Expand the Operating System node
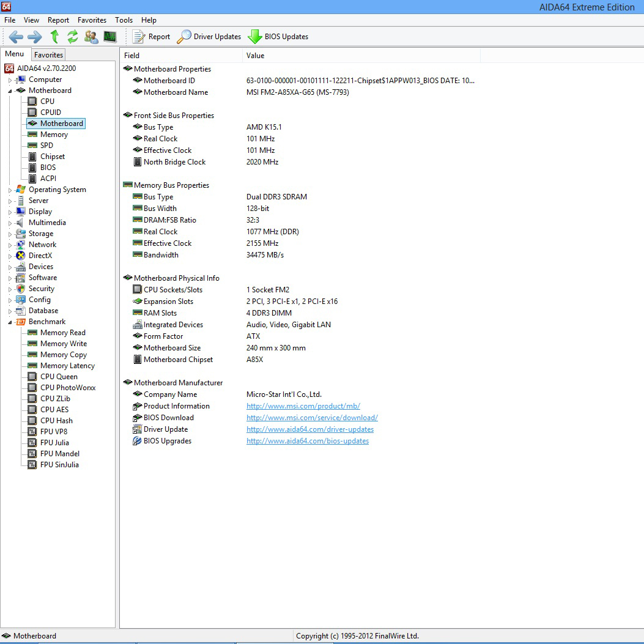The width and height of the screenshot is (644, 644). pyautogui.click(x=10, y=190)
